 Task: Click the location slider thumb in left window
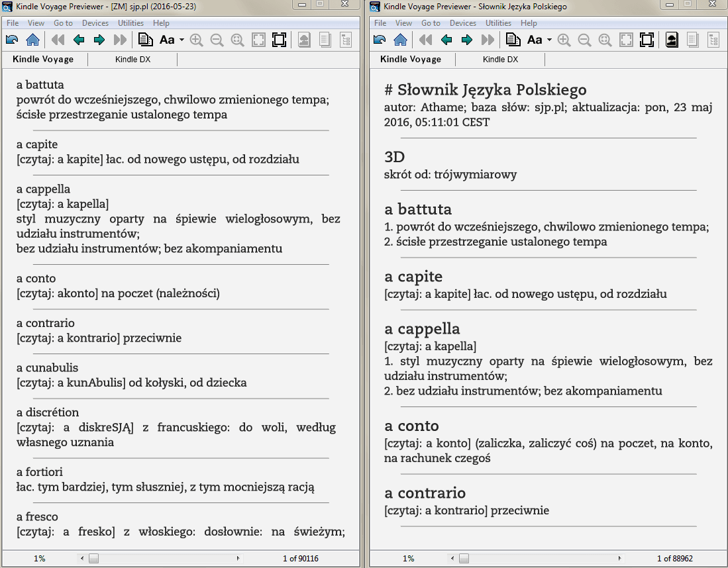click(94, 558)
